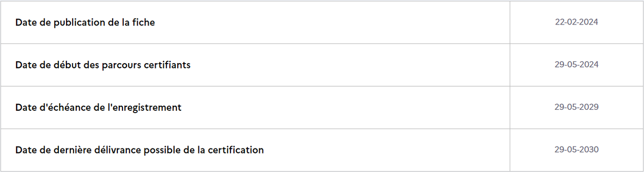Click the 'Date d'échéance de l'enregistrement' label
Image resolution: width=644 pixels, height=172 pixels.
[x=98, y=107]
